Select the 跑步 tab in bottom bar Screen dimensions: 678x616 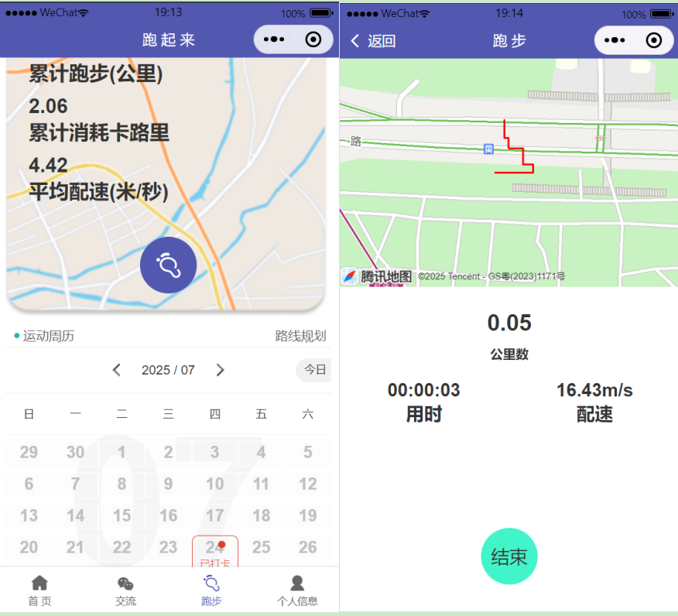211,590
